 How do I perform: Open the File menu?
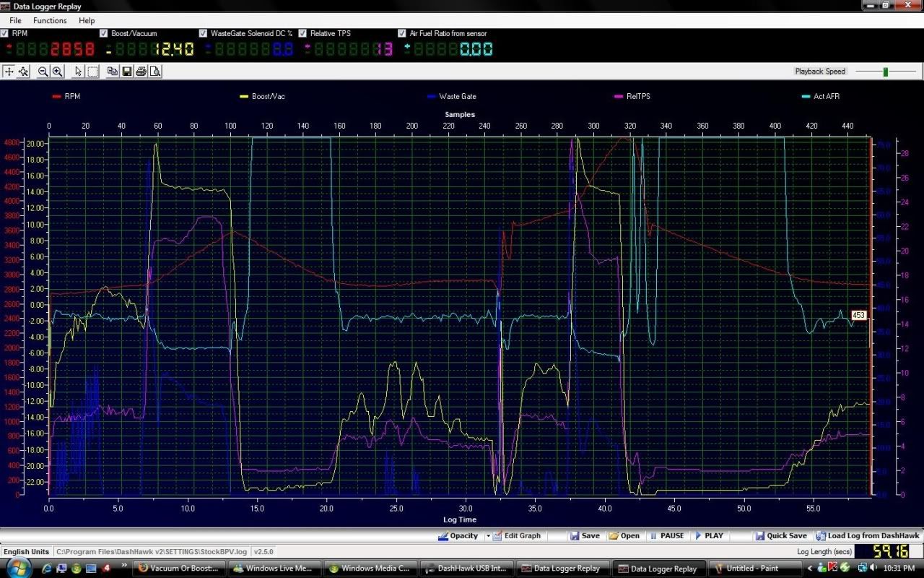pos(15,21)
